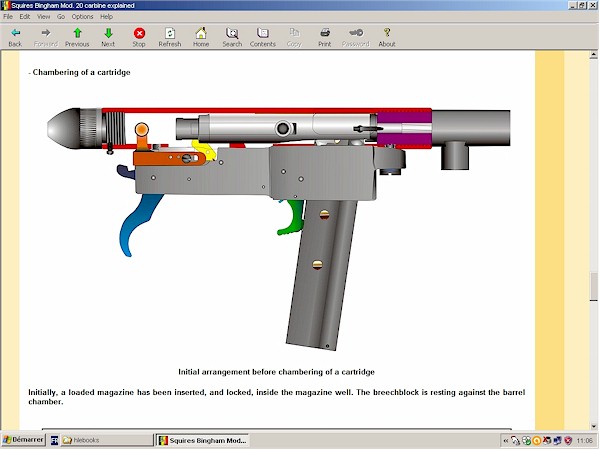Click the quick launch icon beside Démarrer
Image resolution: width=600 pixels, height=450 pixels.
point(54,440)
